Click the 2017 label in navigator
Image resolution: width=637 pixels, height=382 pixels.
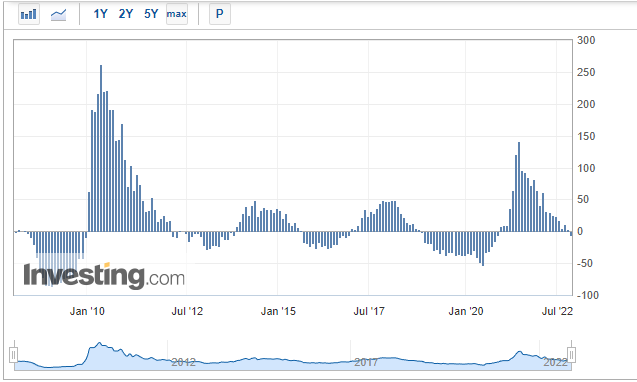[x=366, y=362]
